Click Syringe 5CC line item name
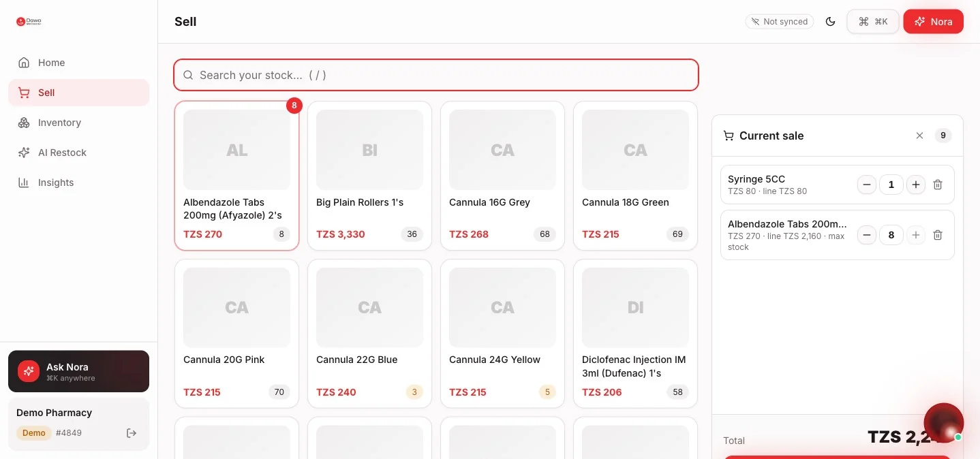The width and height of the screenshot is (980, 459). 756,179
